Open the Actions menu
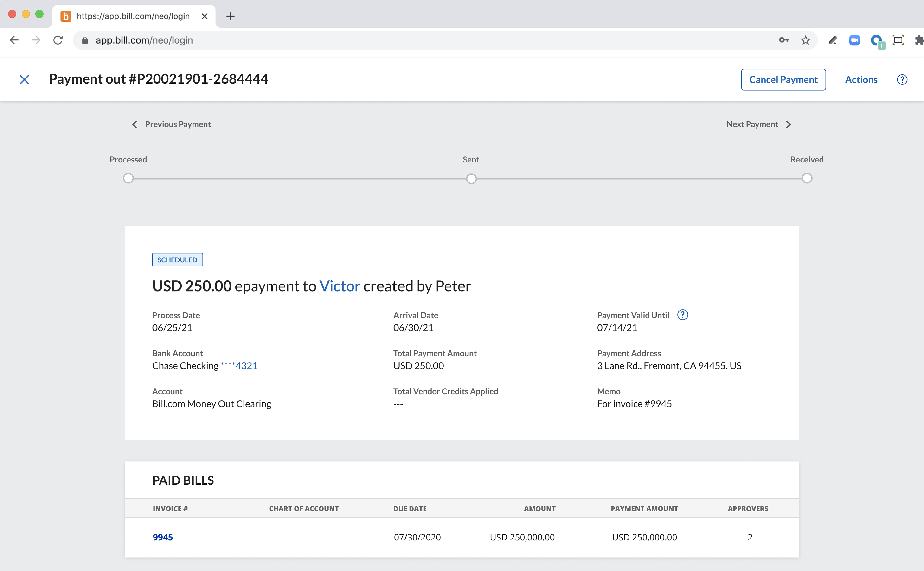This screenshot has height=571, width=924. coord(861,80)
